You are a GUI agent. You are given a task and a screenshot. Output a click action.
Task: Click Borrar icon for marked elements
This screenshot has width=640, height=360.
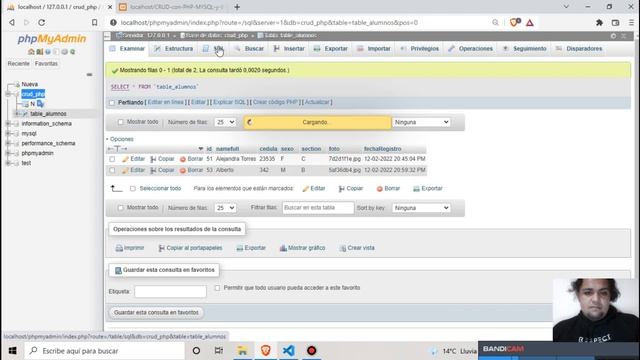tap(380, 189)
